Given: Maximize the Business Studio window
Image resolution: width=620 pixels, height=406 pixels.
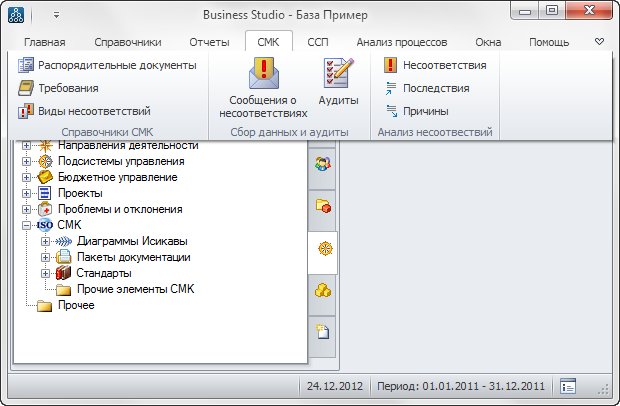Looking at the screenshot, I should [x=552, y=11].
